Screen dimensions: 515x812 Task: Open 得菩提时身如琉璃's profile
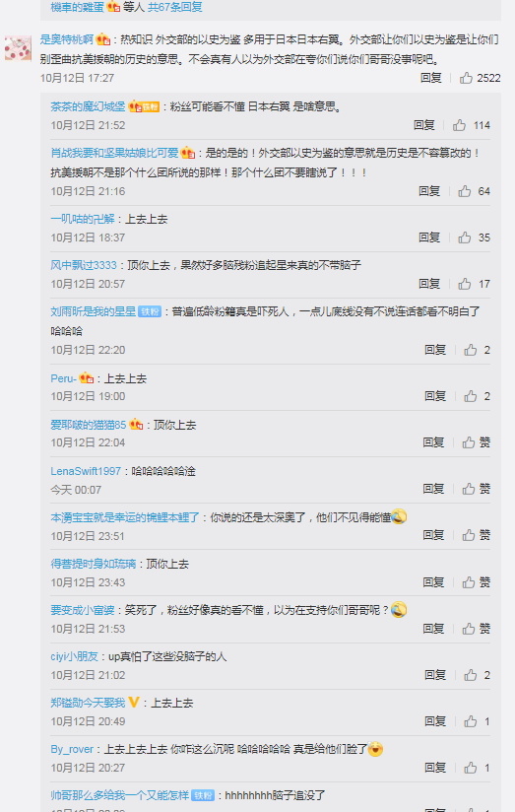[94, 564]
